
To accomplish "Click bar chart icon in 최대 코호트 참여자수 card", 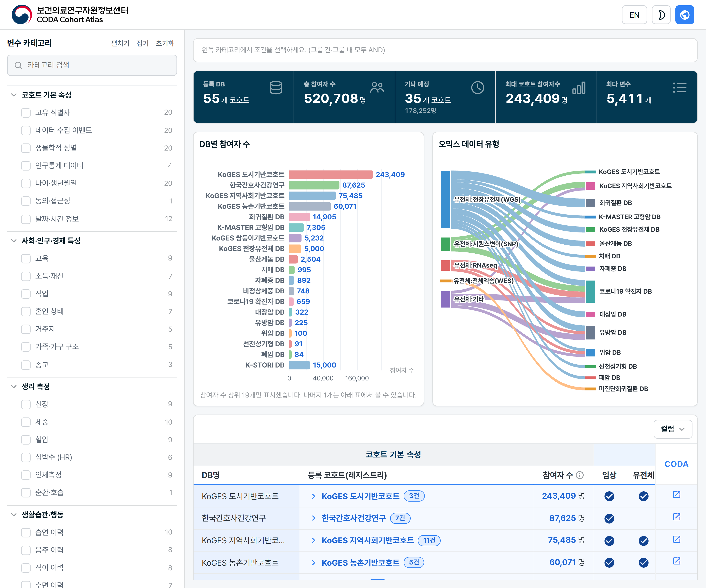I will [579, 88].
